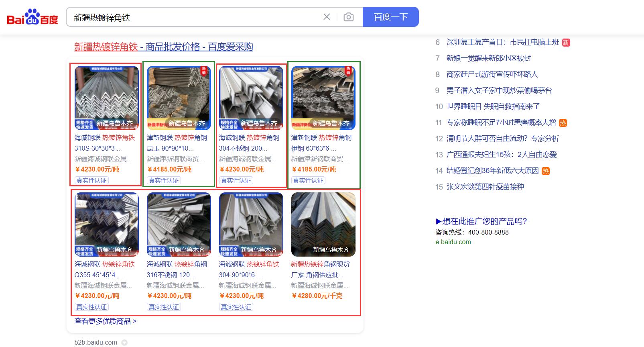The height and width of the screenshot is (347, 644).
Task: Click the Baidu logo
Action: pos(33,17)
